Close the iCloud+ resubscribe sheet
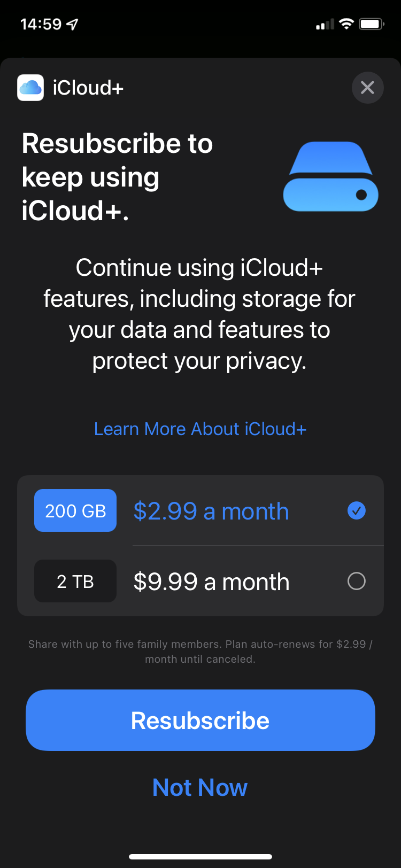The width and height of the screenshot is (401, 868). [367, 88]
